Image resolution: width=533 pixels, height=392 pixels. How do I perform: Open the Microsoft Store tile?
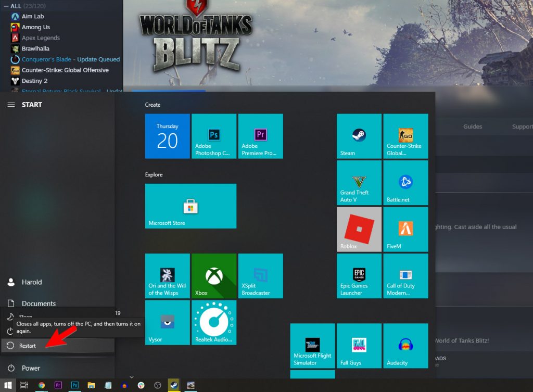pos(191,206)
